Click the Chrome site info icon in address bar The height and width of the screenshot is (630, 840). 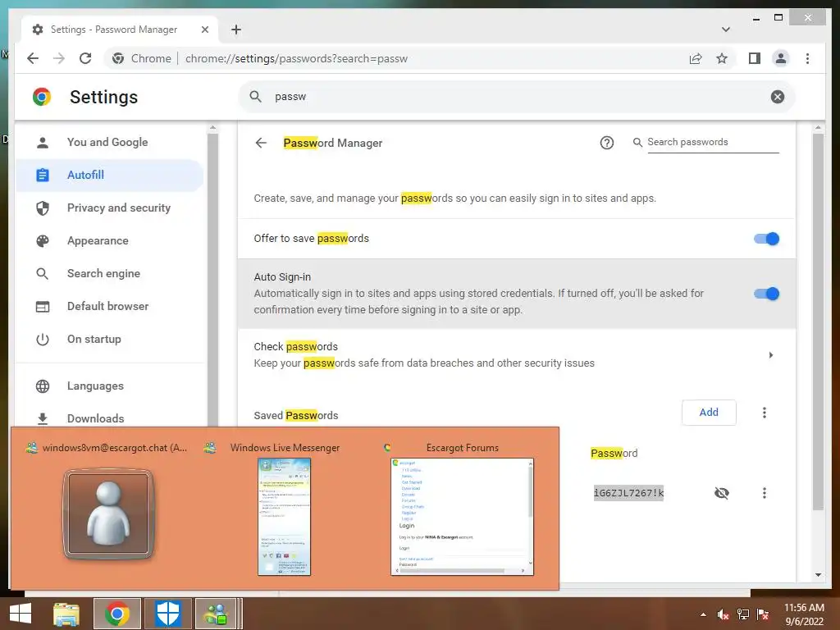(118, 58)
